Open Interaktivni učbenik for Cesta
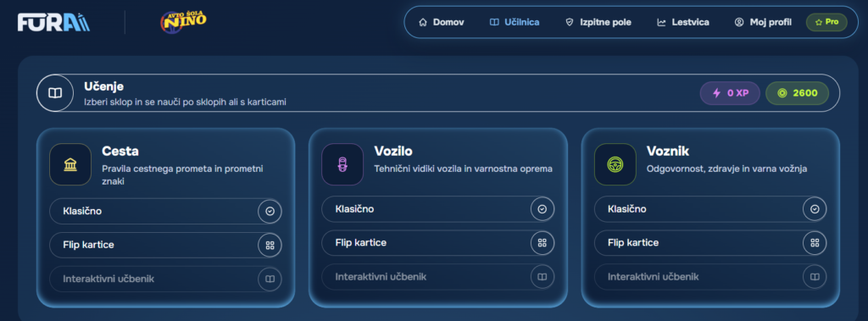The height and width of the screenshot is (321, 868). coord(165,279)
